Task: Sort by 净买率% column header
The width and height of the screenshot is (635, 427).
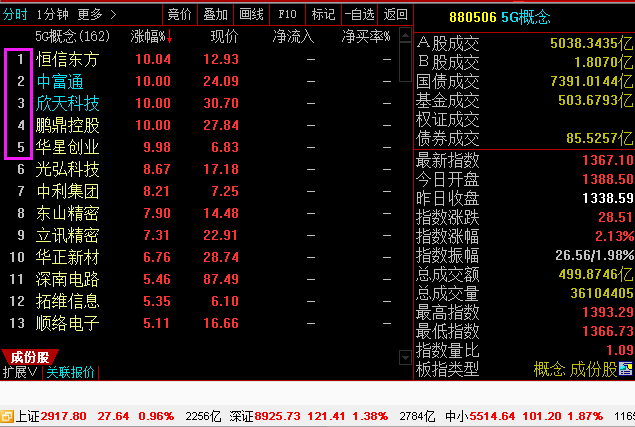Action: 366,36
